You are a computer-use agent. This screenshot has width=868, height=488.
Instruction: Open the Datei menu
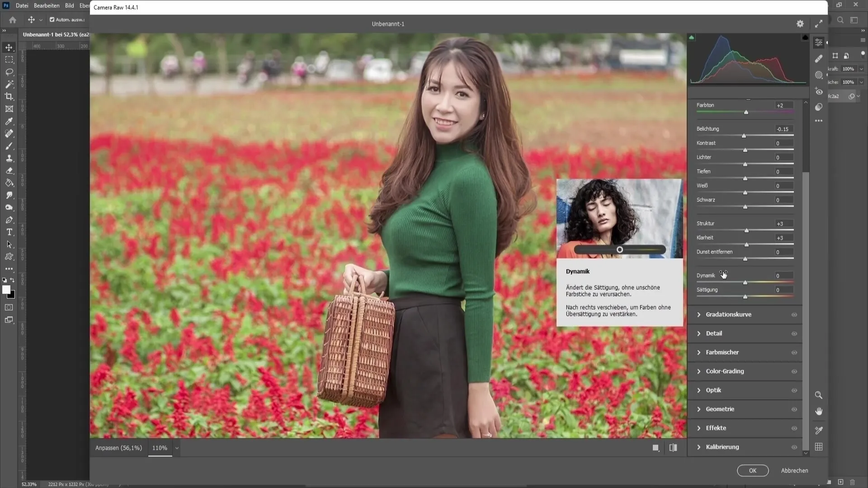(x=22, y=5)
